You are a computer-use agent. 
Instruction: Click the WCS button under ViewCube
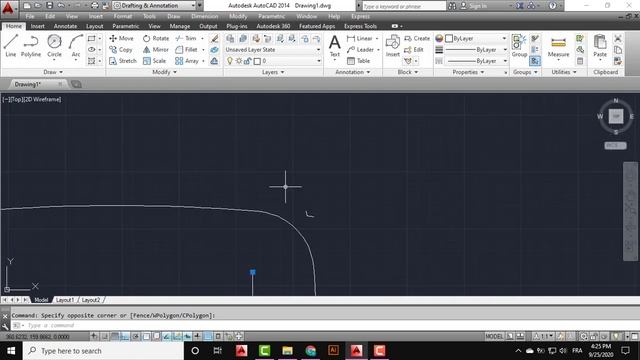point(615,146)
